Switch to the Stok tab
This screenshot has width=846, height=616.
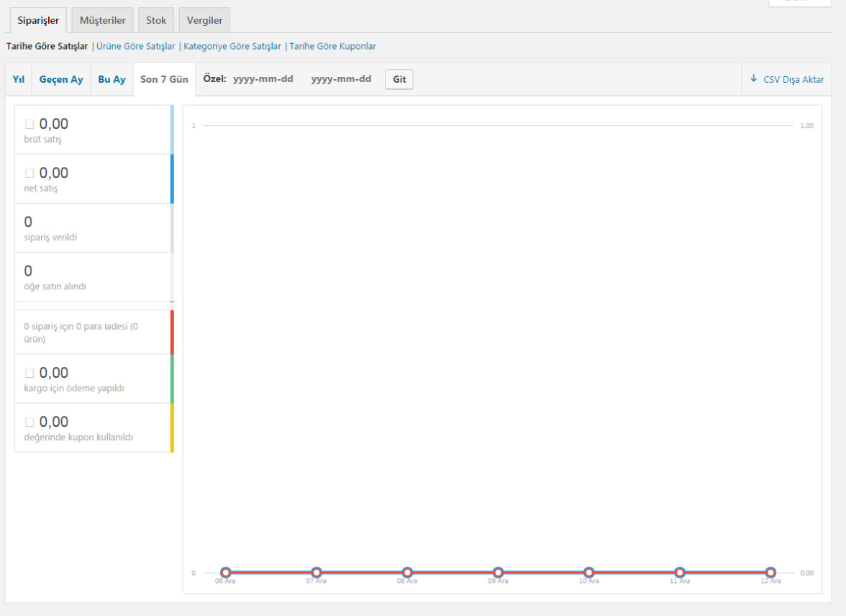pos(156,21)
